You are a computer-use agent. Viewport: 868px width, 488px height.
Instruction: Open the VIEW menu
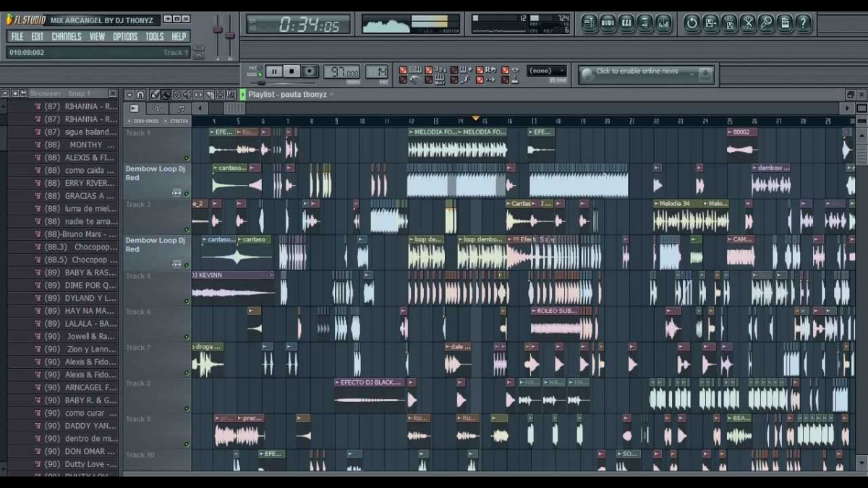pyautogui.click(x=97, y=36)
